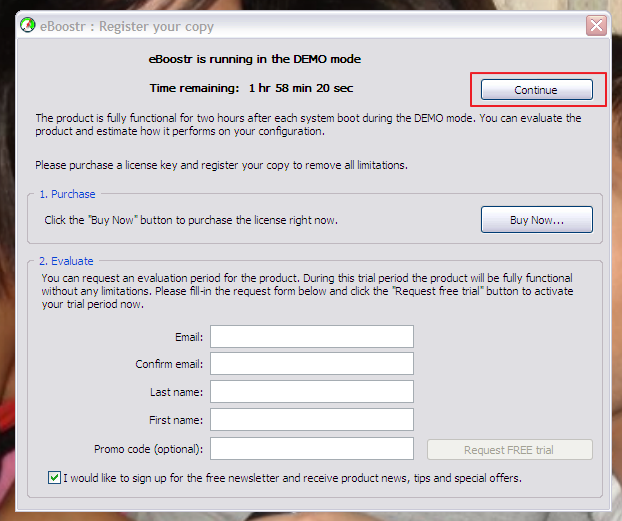Click the 'Promo code (optional):' label

[148, 449]
